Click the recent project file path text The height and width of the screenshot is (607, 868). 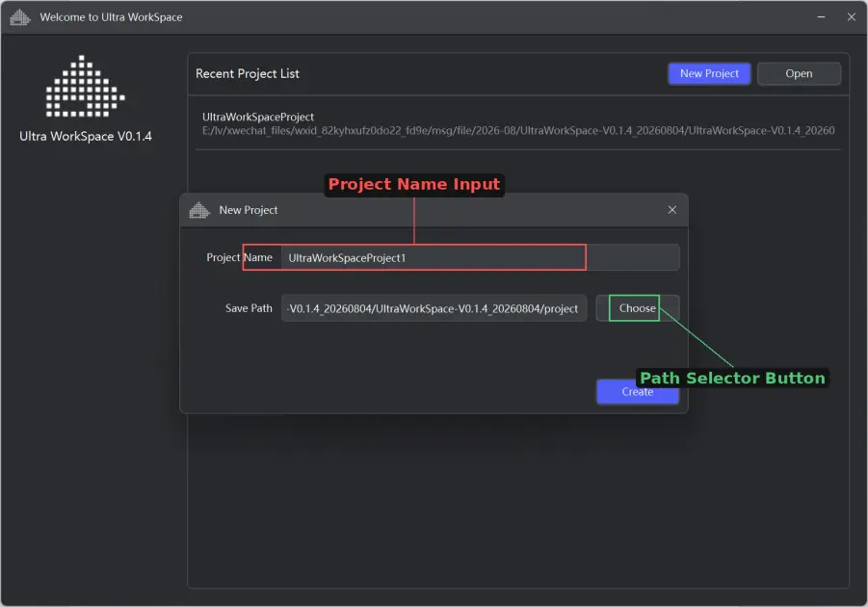517,131
